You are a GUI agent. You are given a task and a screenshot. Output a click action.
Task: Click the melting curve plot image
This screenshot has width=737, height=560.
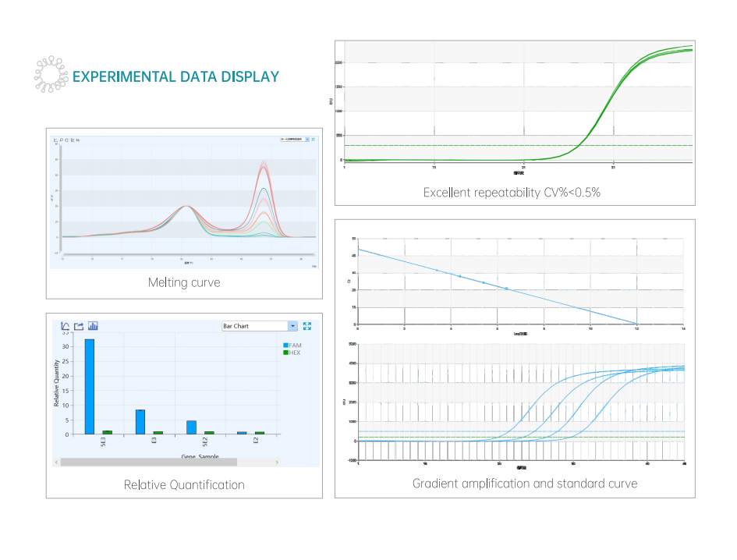184,203
